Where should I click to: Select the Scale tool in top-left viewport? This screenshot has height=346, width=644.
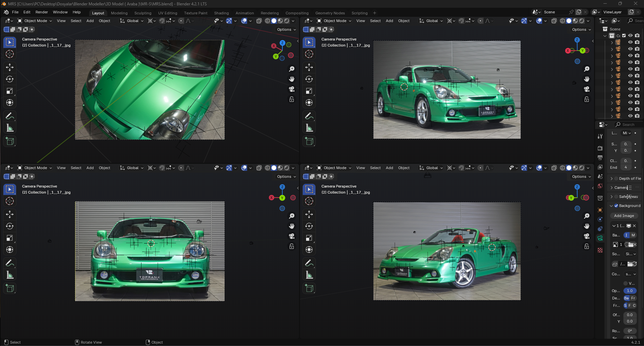10,91
